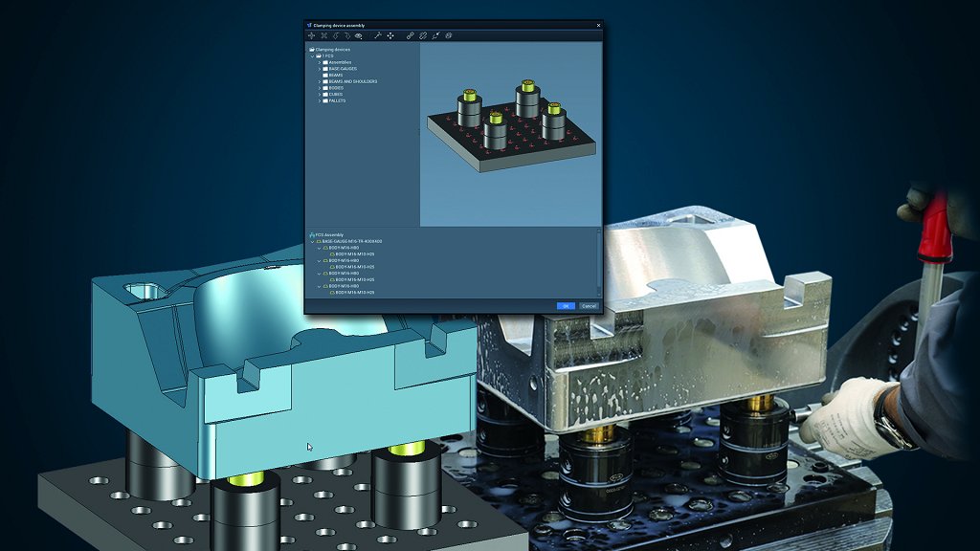Select the PALLETS folder

click(337, 100)
